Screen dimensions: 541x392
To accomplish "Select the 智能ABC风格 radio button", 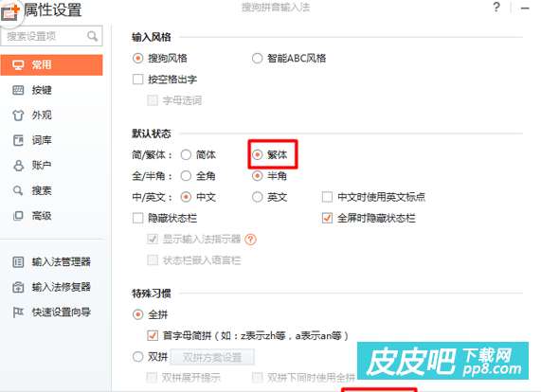I will point(257,59).
